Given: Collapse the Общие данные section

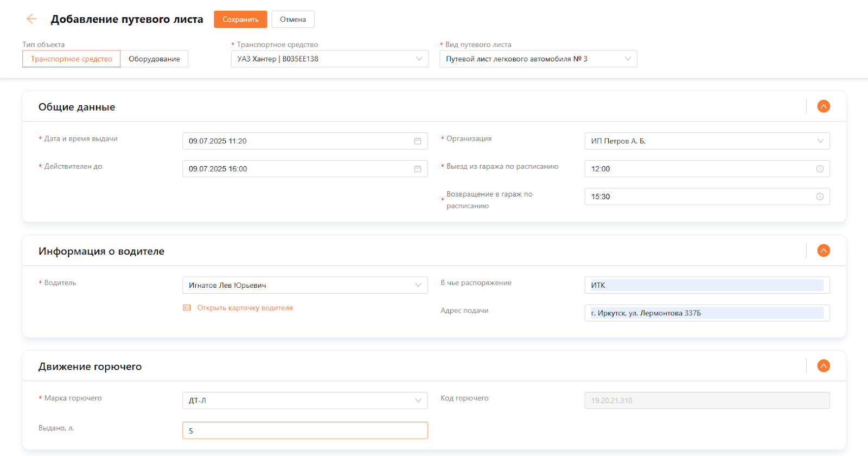Looking at the screenshot, I should (824, 106).
